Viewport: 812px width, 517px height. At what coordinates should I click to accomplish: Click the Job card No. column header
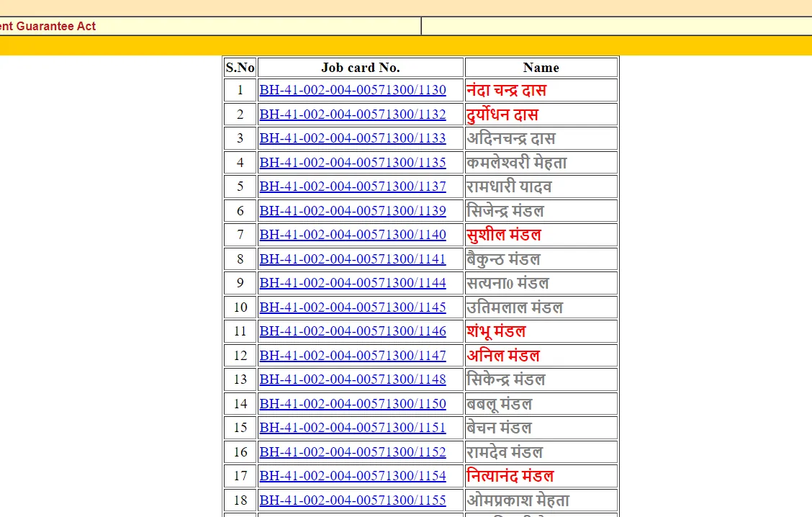click(x=360, y=67)
